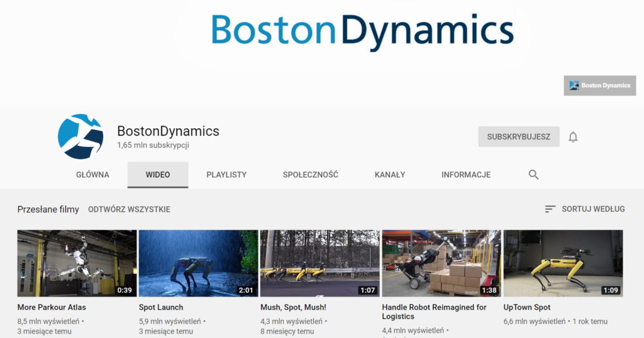Screen dimensions: 644x338
Task: Click the Mush, Spot, Mush! title
Action: tap(293, 307)
